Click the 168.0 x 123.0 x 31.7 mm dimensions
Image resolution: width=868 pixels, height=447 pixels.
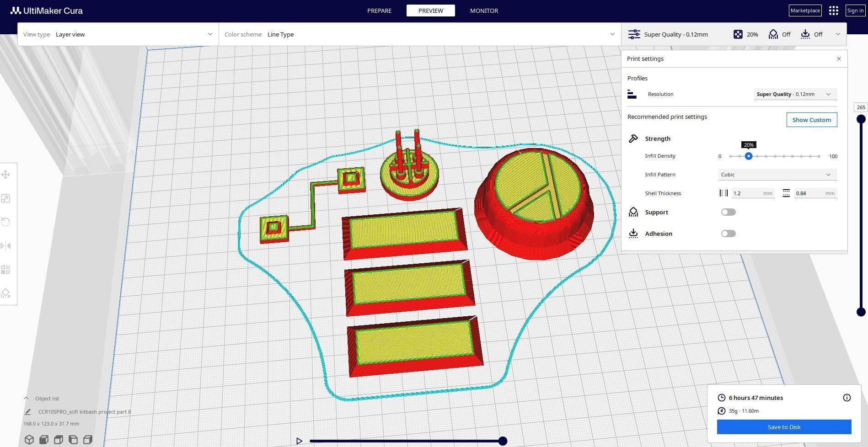click(51, 424)
